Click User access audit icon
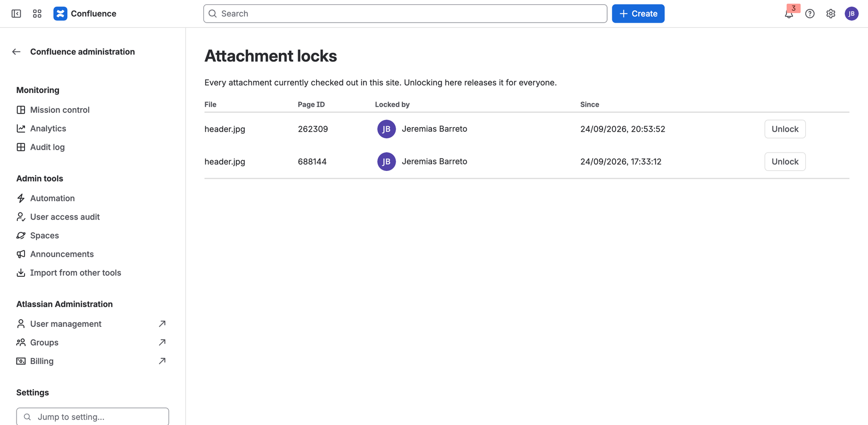Viewport: 868px width, 425px height. click(x=21, y=217)
